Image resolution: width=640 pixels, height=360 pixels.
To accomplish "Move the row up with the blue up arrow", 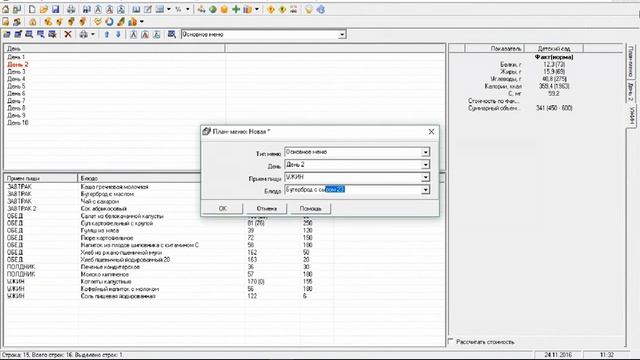I will click(x=107, y=34).
